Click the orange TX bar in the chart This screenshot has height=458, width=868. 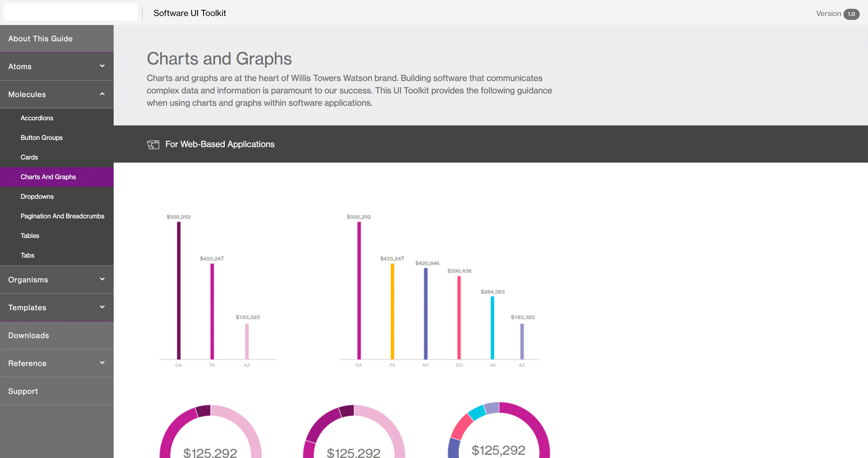(x=392, y=312)
